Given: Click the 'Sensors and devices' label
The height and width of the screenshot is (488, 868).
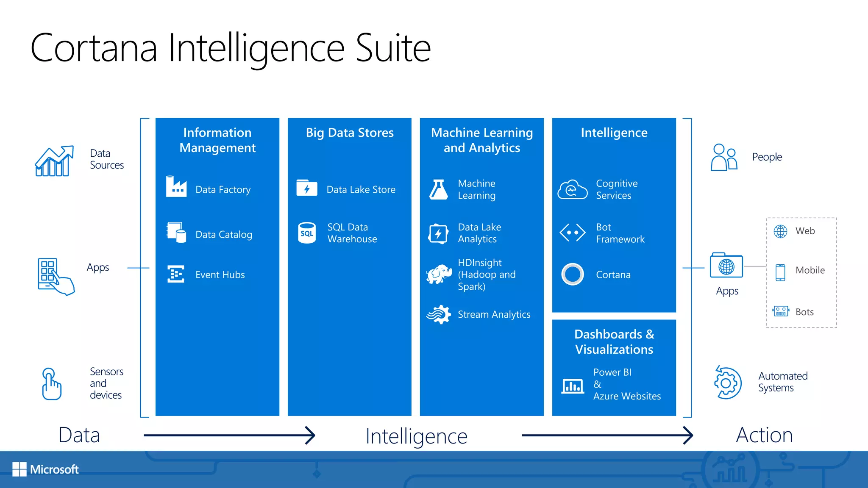Looking at the screenshot, I should (x=106, y=383).
